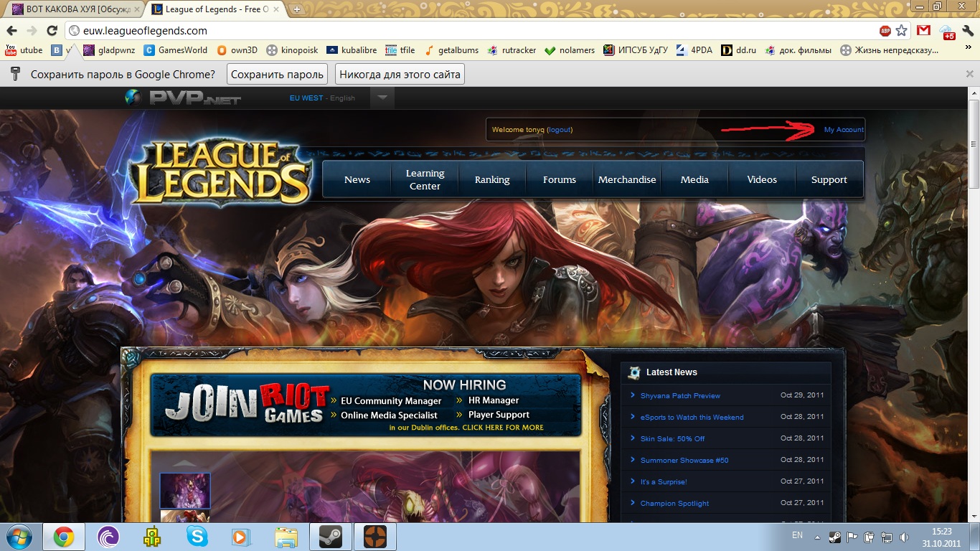
Task: Open the Support menu item
Action: point(829,179)
